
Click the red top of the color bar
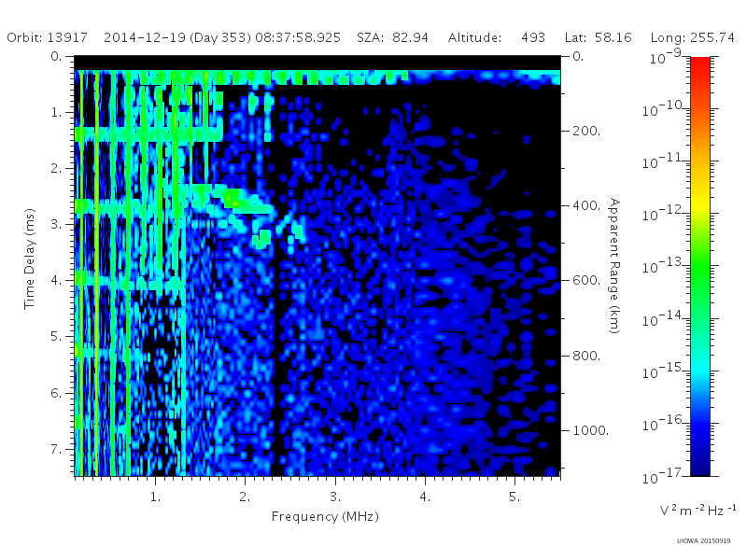700,64
